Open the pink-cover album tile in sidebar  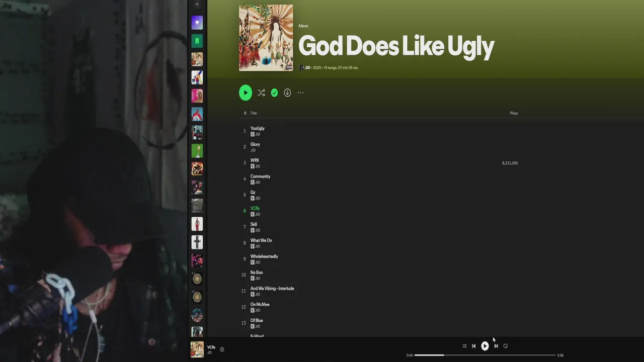click(x=197, y=96)
